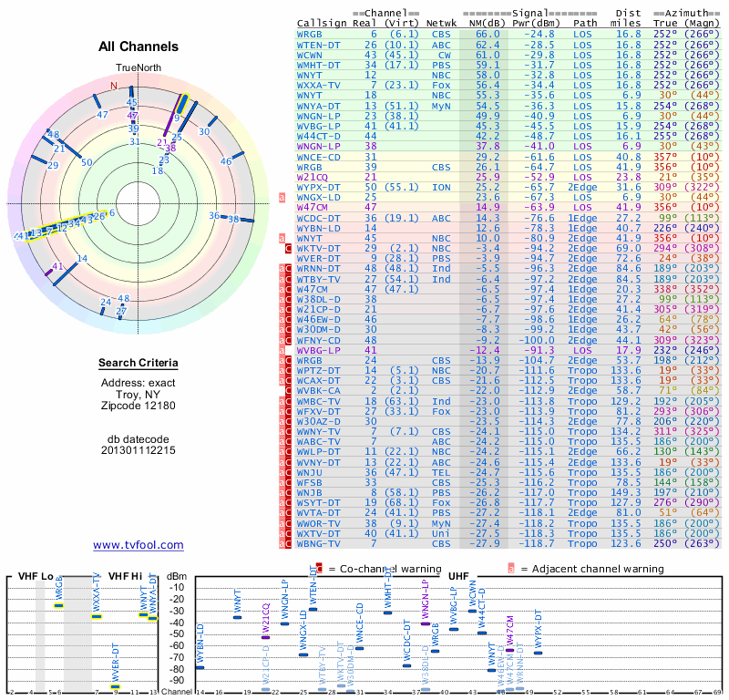Click WCDC-DT callsign in the table
The width and height of the screenshot is (729, 700).
318,218
